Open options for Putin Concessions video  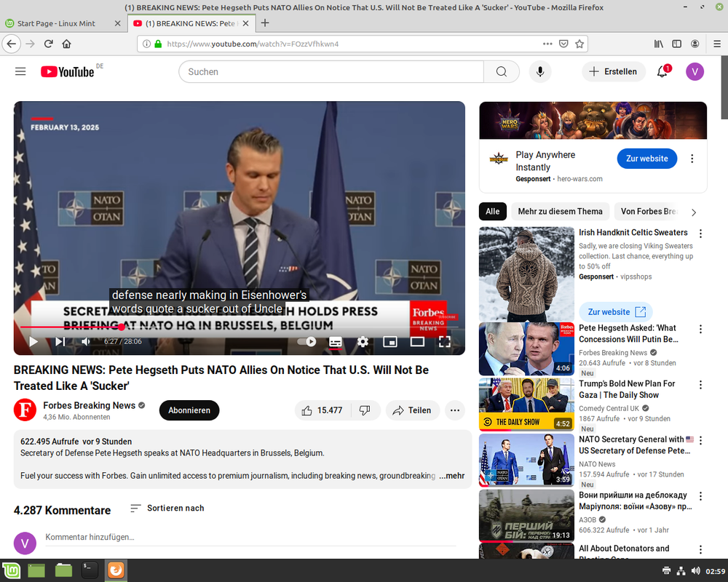[700, 329]
